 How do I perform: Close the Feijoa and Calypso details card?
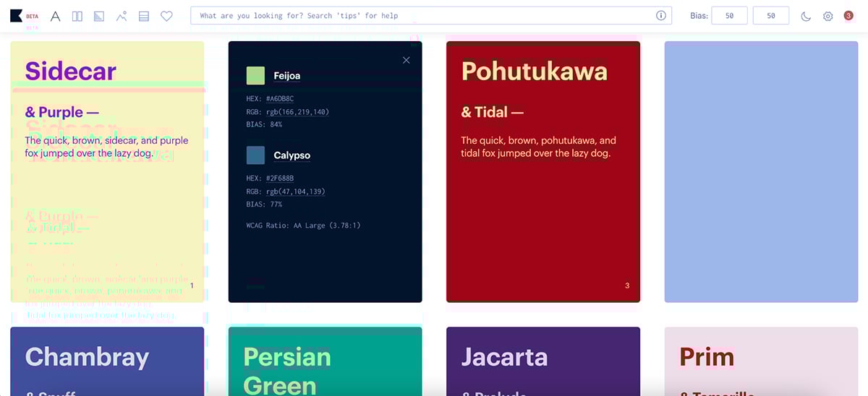pyautogui.click(x=406, y=60)
